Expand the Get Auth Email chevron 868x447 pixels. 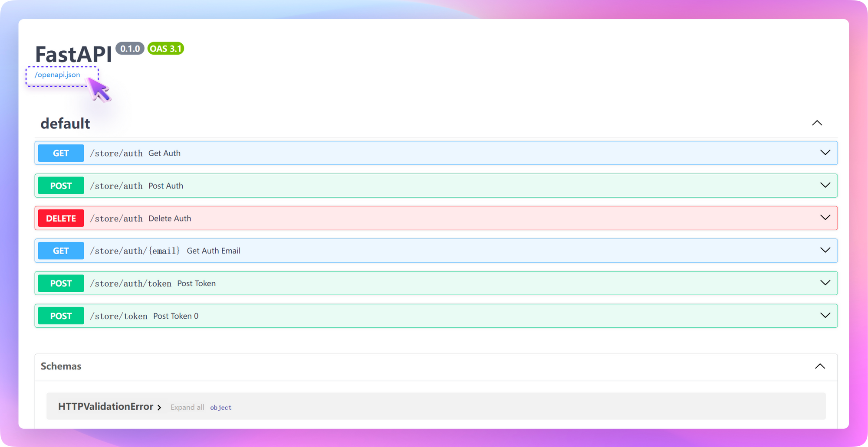tap(825, 250)
